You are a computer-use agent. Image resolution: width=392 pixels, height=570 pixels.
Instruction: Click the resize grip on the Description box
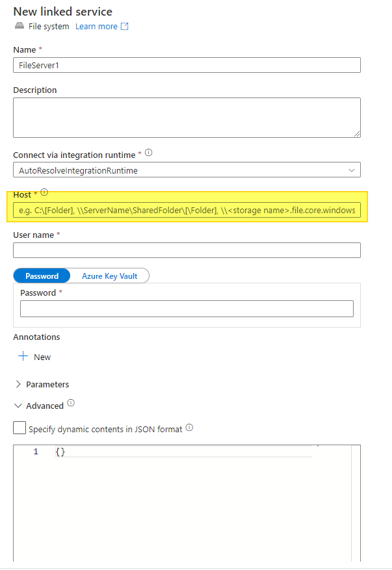(x=357, y=133)
